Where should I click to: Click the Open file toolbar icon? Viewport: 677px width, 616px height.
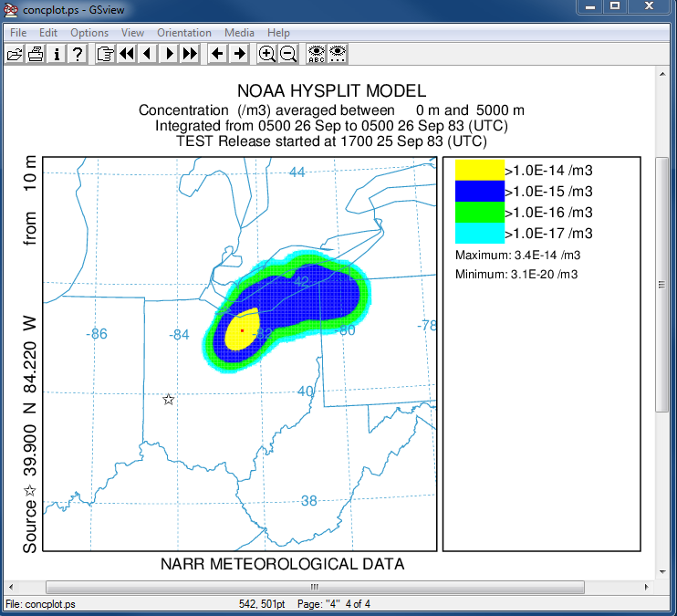click(x=15, y=54)
